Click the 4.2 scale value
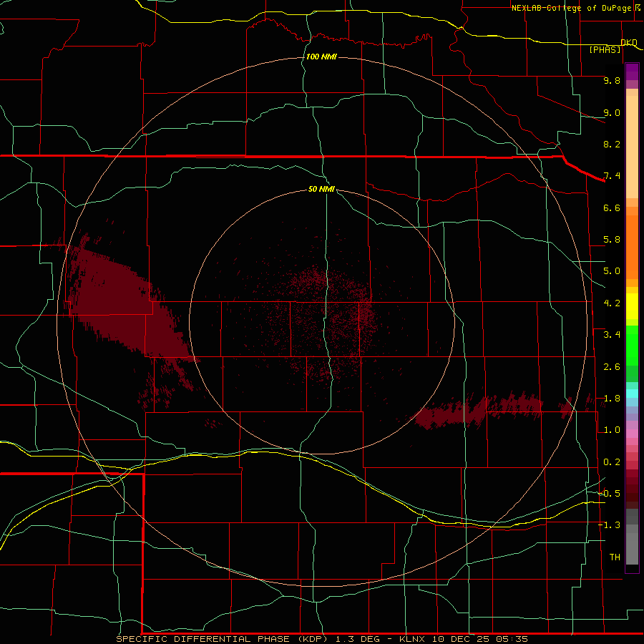644x644 pixels. [612, 303]
